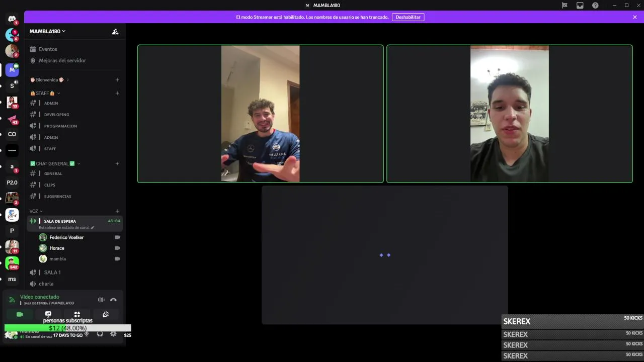Open Discord home direct messages
Screen dimensions: 644x362
[x=12, y=19]
